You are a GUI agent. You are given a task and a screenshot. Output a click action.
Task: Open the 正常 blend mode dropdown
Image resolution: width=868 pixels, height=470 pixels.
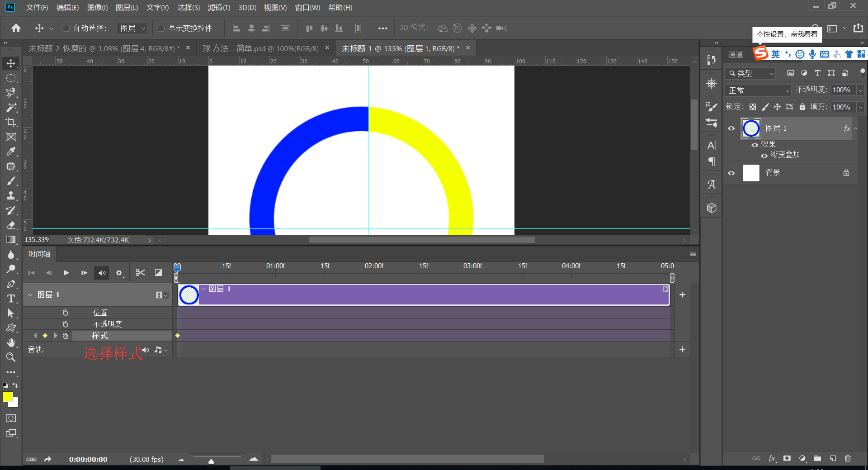point(758,90)
